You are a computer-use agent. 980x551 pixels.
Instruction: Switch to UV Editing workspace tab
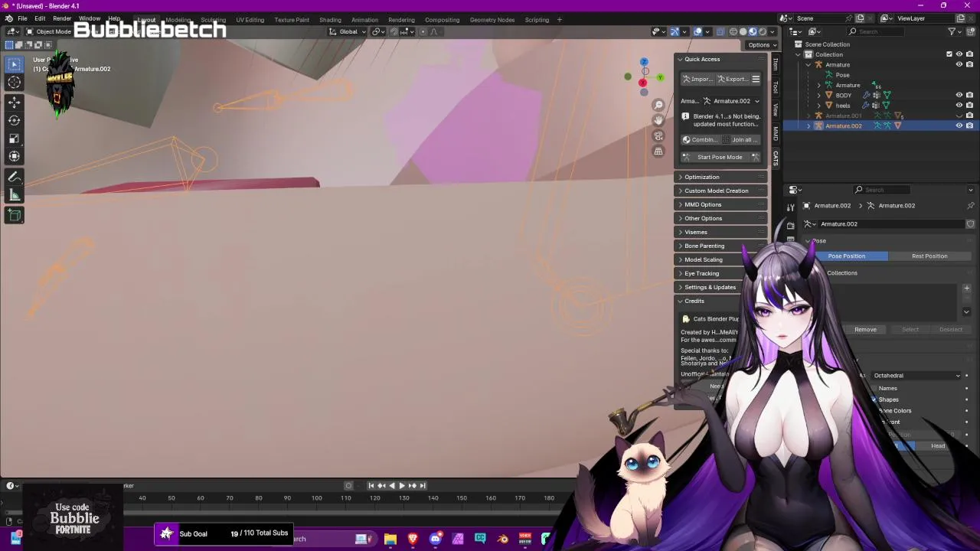click(250, 19)
